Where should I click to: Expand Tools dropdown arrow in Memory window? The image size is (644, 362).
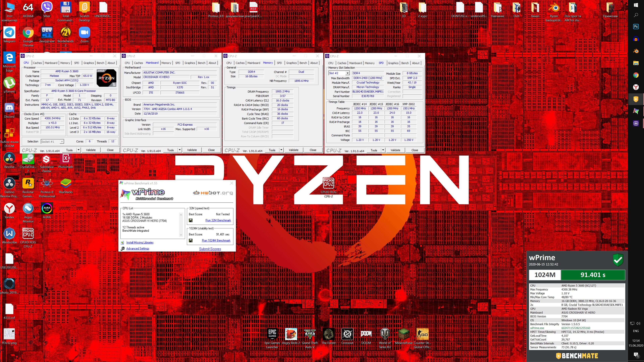[x=281, y=150]
